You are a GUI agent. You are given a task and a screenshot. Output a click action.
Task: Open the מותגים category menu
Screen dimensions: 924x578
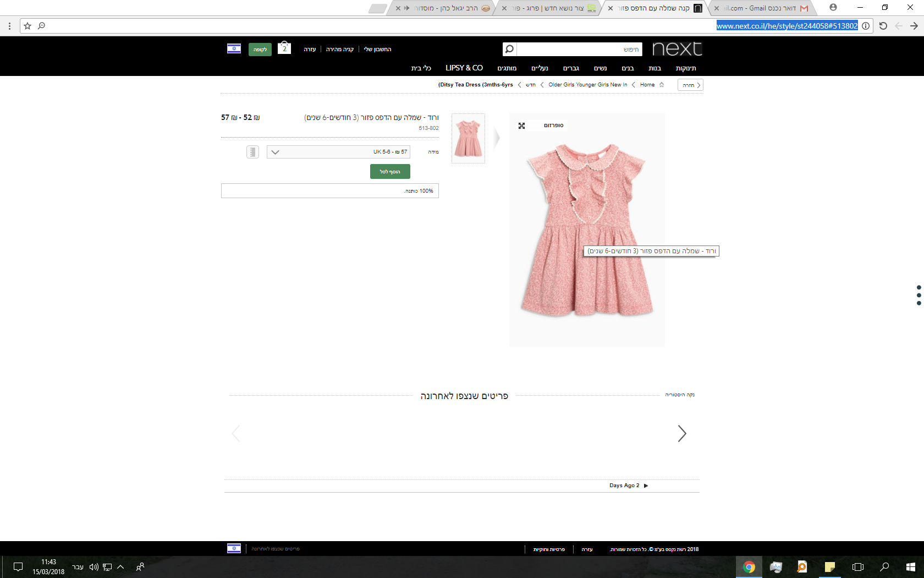[507, 68]
